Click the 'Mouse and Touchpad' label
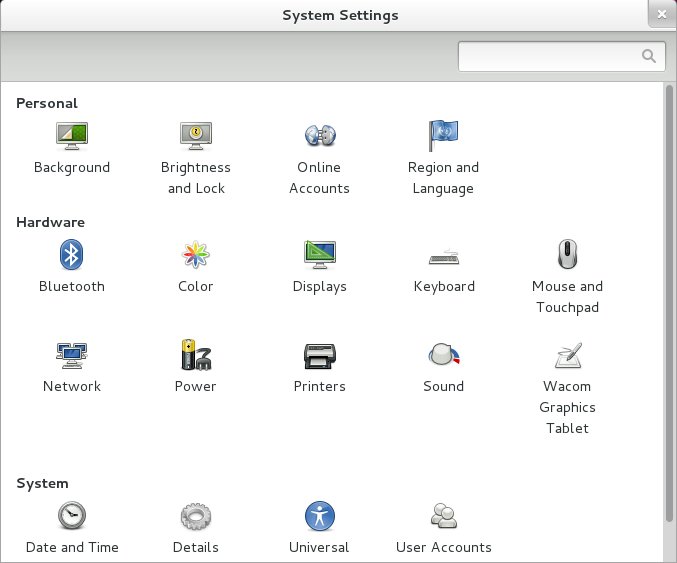677x563 pixels. (567, 297)
